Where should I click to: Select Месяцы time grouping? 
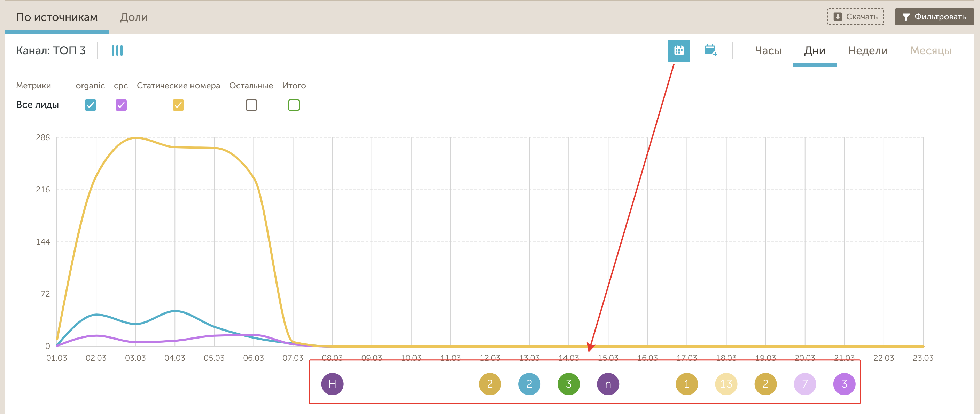(931, 50)
